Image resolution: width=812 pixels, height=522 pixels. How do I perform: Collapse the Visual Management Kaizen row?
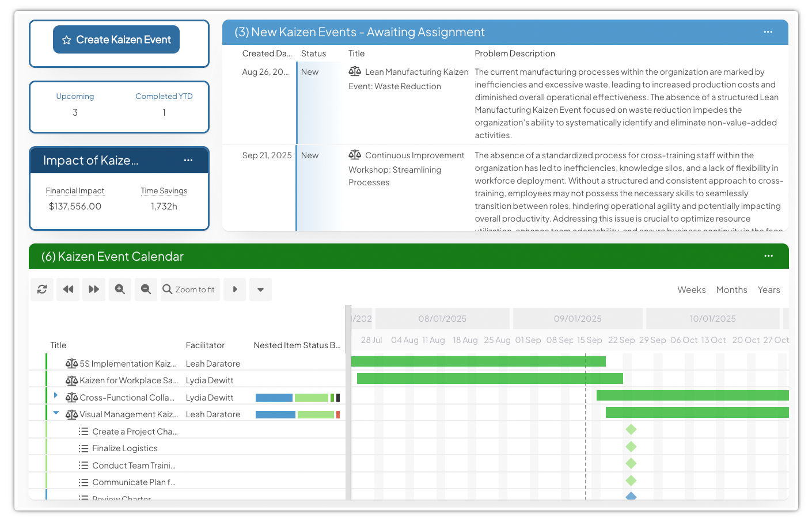click(x=56, y=413)
